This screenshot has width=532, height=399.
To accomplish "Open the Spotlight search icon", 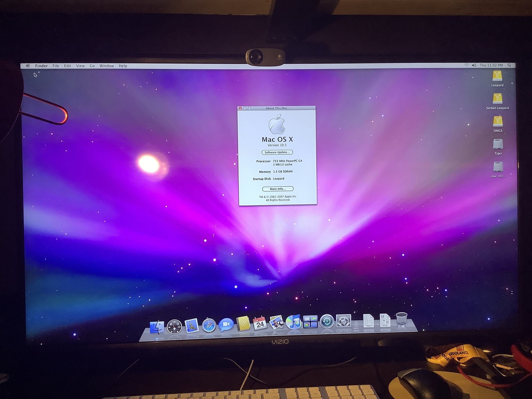I will click(509, 65).
